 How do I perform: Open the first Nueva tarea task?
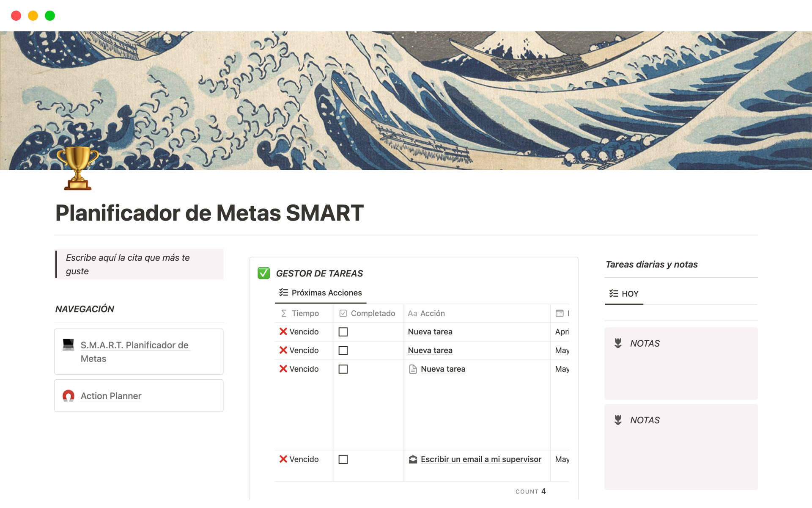pos(430,331)
